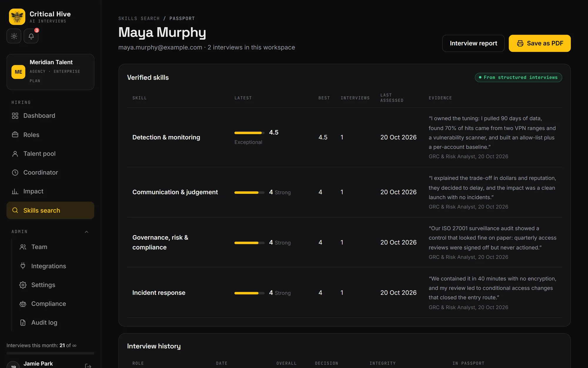Open the Interview report
This screenshot has width=588, height=368.
(473, 43)
